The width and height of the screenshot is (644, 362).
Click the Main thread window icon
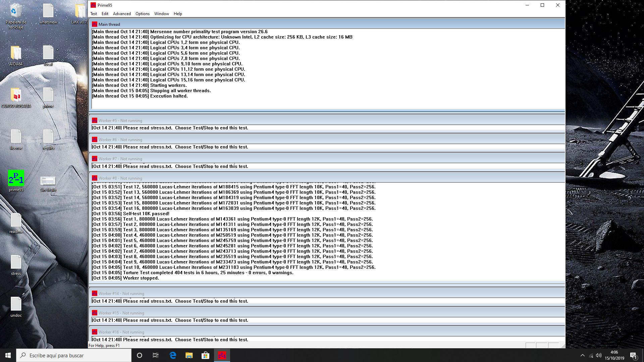95,24
